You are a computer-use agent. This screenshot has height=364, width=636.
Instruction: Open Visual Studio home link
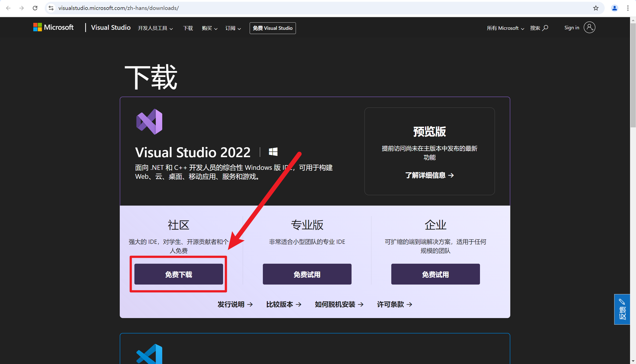[x=111, y=28]
